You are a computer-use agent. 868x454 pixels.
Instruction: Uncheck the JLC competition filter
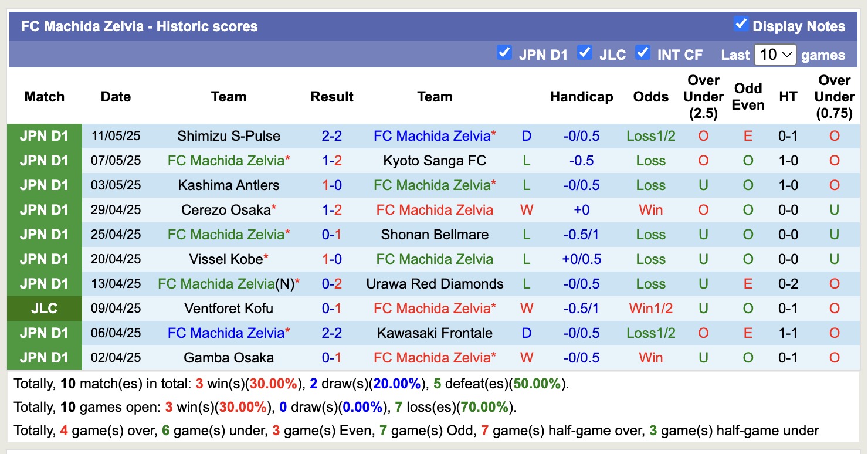click(584, 53)
